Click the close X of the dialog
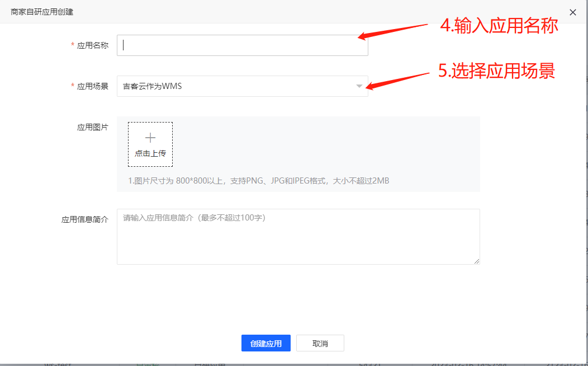This screenshot has height=366, width=588. tap(572, 12)
